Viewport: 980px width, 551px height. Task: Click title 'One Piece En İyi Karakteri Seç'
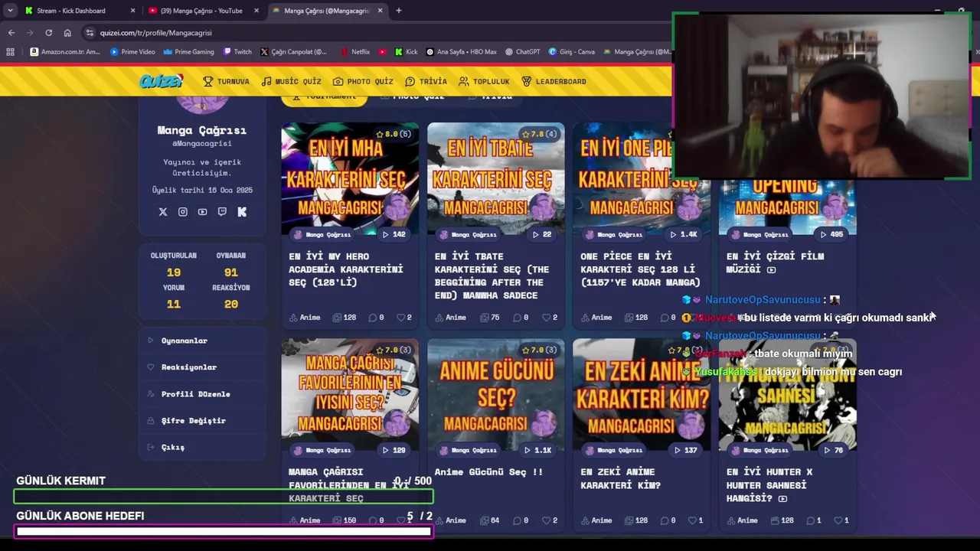(641, 269)
